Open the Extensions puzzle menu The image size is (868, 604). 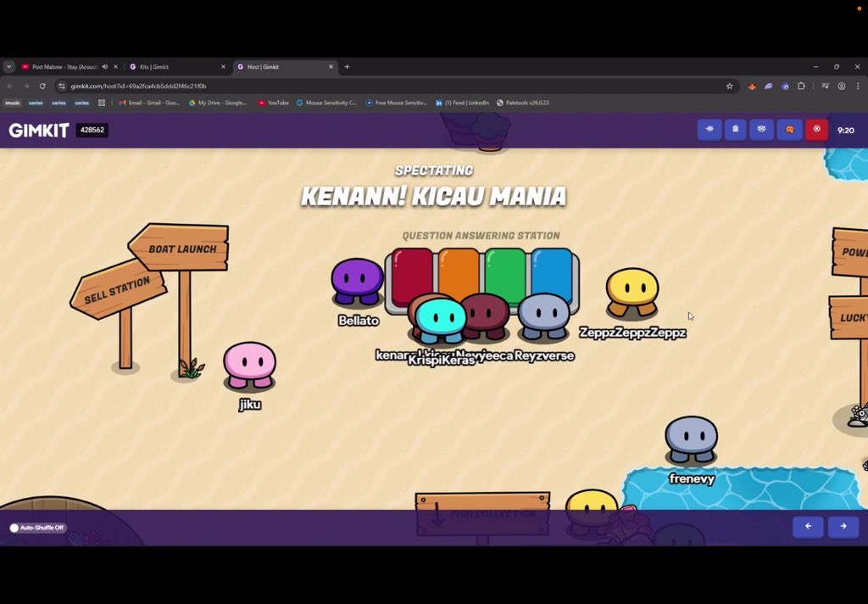(x=801, y=86)
